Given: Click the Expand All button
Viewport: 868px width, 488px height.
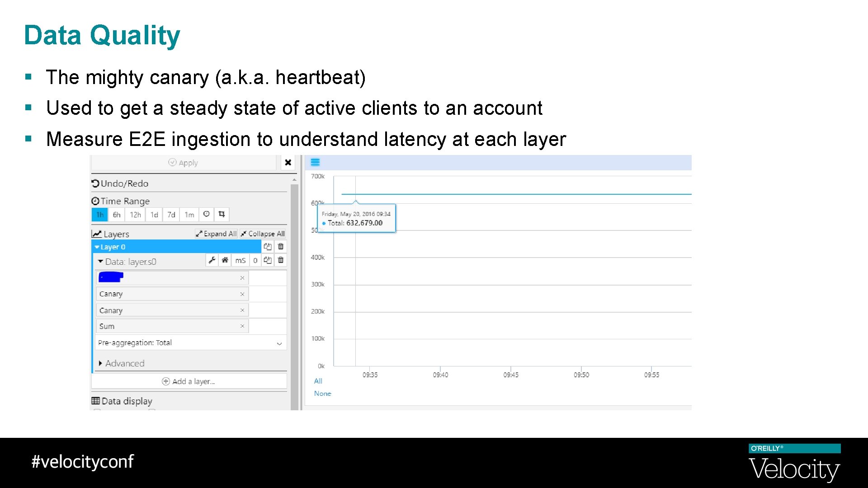Looking at the screenshot, I should 216,234.
